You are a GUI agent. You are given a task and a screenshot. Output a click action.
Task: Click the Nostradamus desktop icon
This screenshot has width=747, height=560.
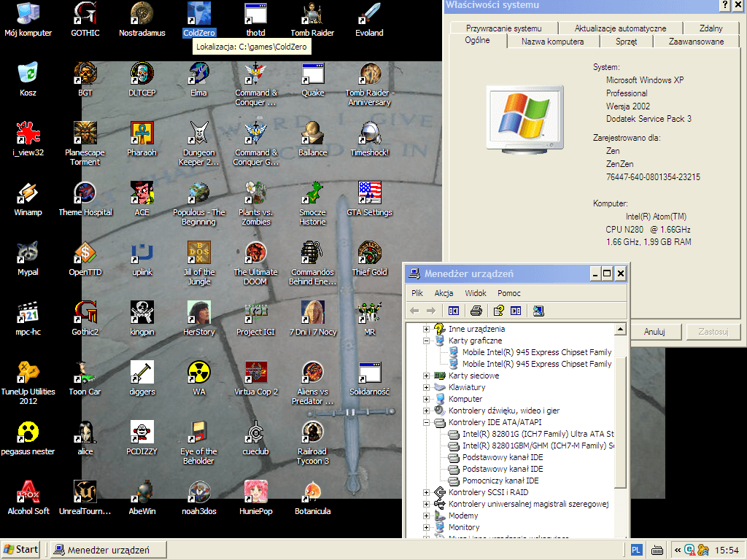click(142, 19)
